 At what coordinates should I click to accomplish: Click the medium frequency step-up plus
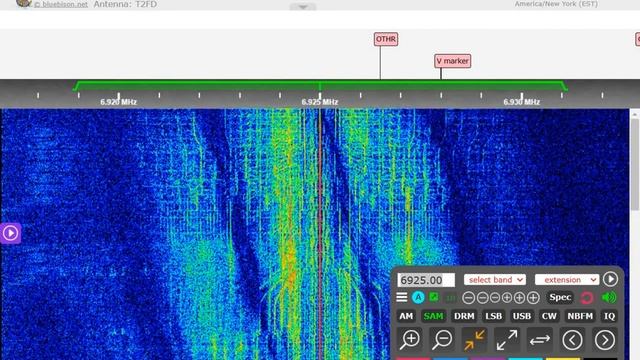pyautogui.click(x=519, y=298)
